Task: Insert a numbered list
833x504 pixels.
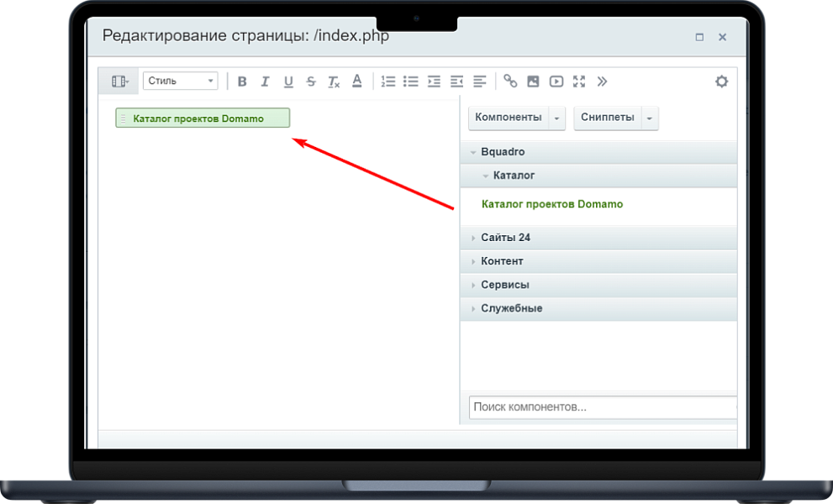Action: [x=388, y=81]
